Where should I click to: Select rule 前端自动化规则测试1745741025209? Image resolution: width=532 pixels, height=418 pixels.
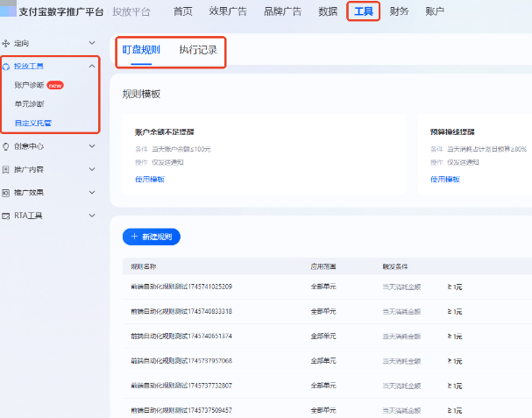[181, 287]
